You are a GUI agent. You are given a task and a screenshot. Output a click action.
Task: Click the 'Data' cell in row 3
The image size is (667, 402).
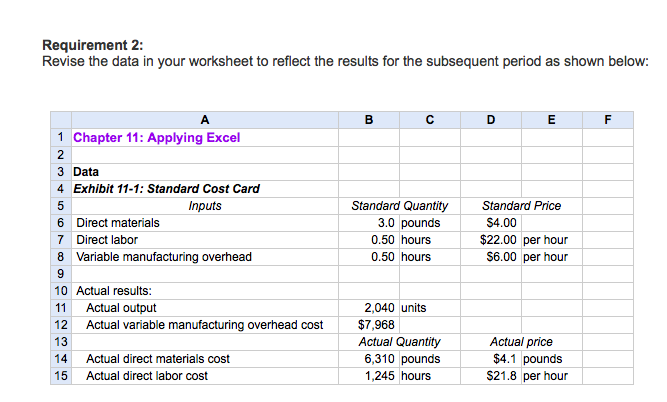pos(205,172)
